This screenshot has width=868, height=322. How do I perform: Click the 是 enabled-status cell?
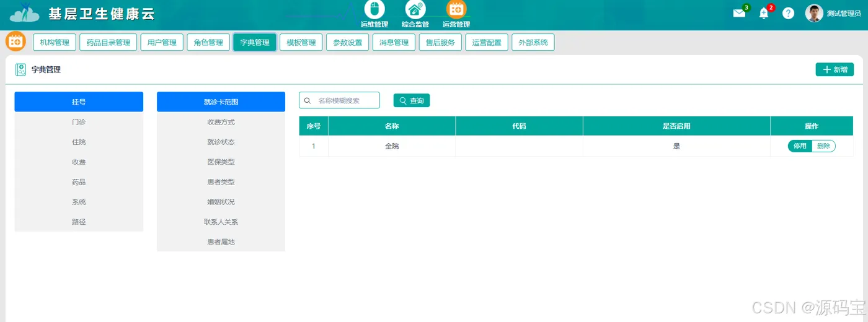[x=676, y=146]
